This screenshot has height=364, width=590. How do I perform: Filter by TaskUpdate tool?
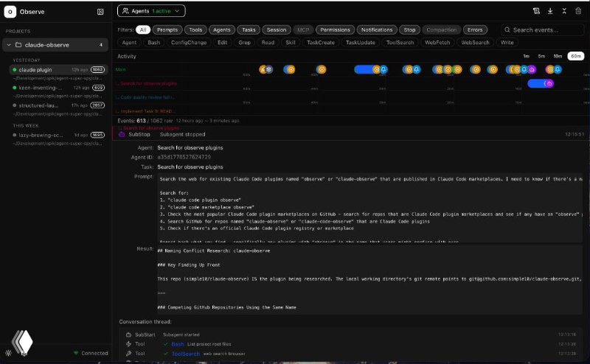point(361,43)
